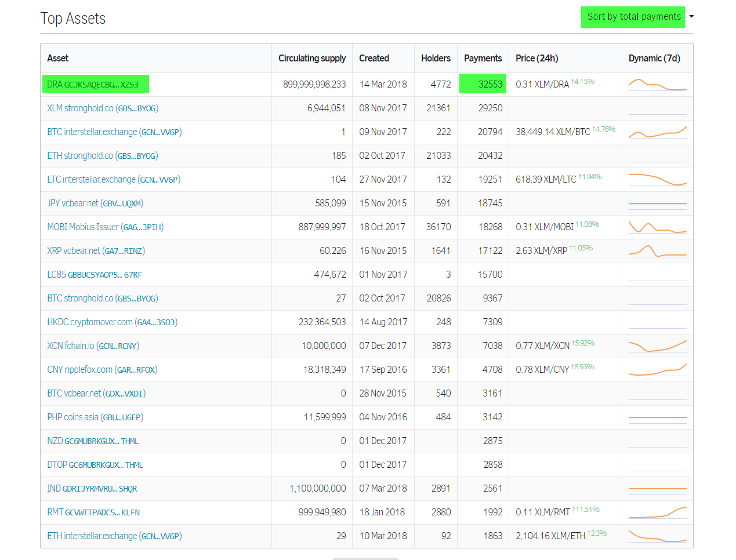The width and height of the screenshot is (736, 560).
Task: Open BTC stronghold.co asset link
Action: click(x=103, y=299)
